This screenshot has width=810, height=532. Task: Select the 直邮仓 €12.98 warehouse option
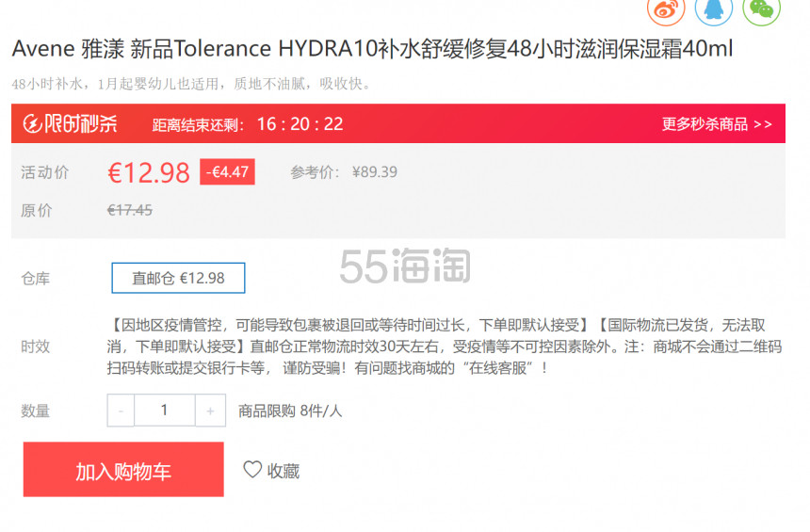tap(178, 278)
